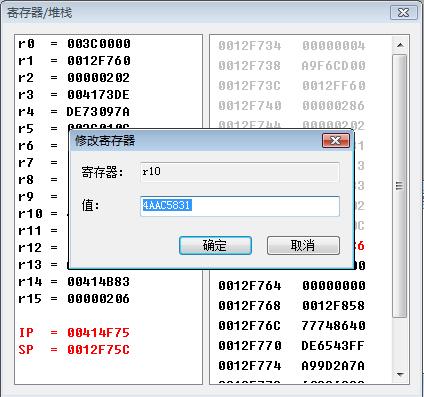The height and width of the screenshot is (397, 424).
Task: Close the 寄存器/堆栈 window
Action: (x=404, y=13)
